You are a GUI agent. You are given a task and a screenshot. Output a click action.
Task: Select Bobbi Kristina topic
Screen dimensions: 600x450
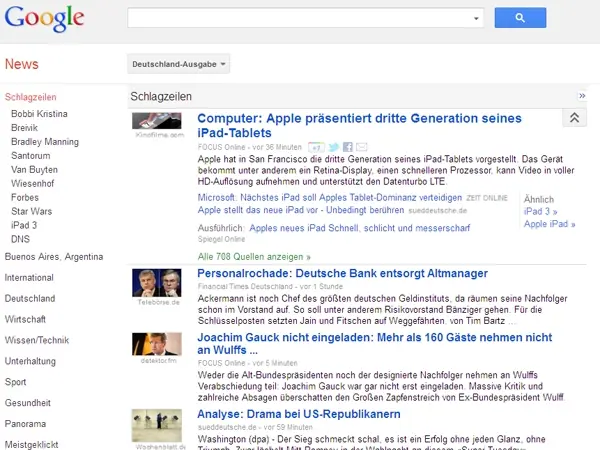pos(39,114)
